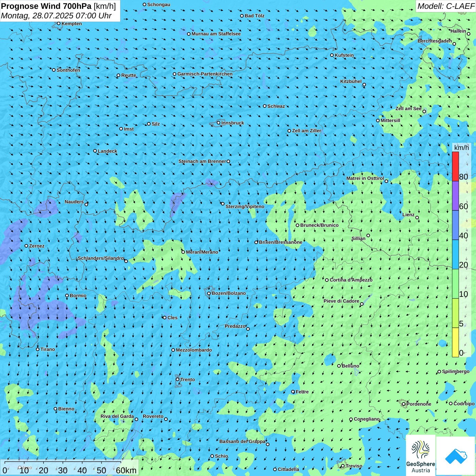Click the Treviso city marker
This screenshot has width=476, height=476.
343,466
